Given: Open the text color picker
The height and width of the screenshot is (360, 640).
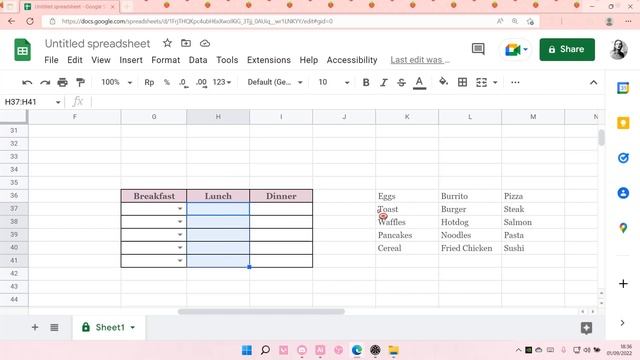Looking at the screenshot, I should tap(419, 83).
